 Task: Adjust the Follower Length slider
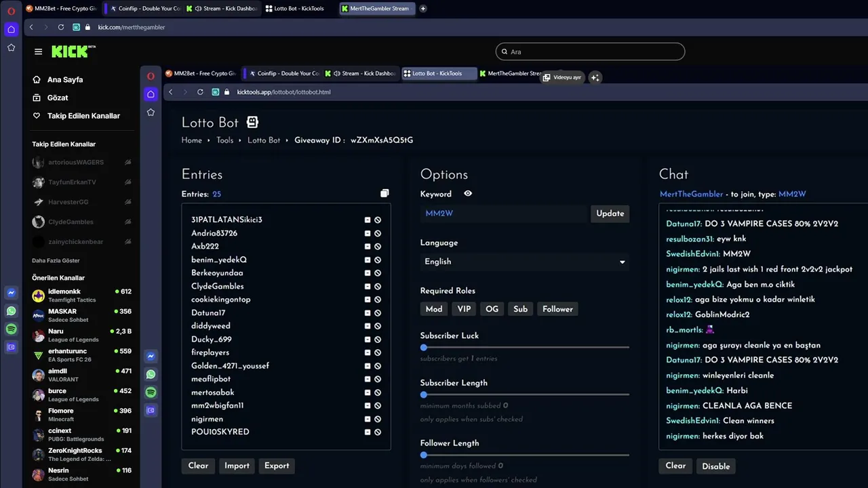click(x=525, y=455)
